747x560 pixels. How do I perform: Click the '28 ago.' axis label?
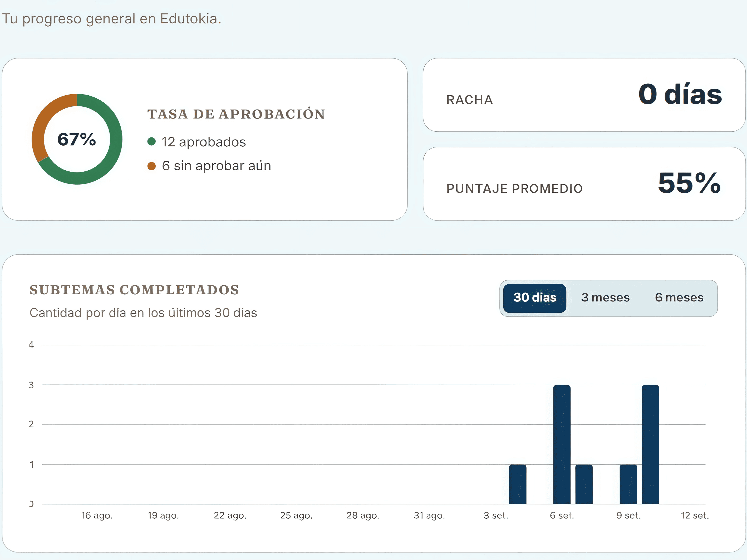click(363, 516)
